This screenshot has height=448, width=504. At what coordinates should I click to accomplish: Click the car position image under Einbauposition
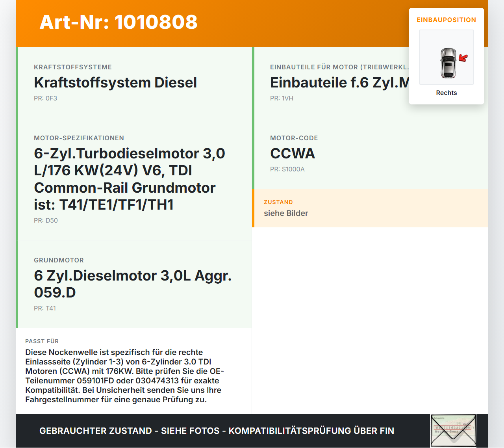(447, 57)
